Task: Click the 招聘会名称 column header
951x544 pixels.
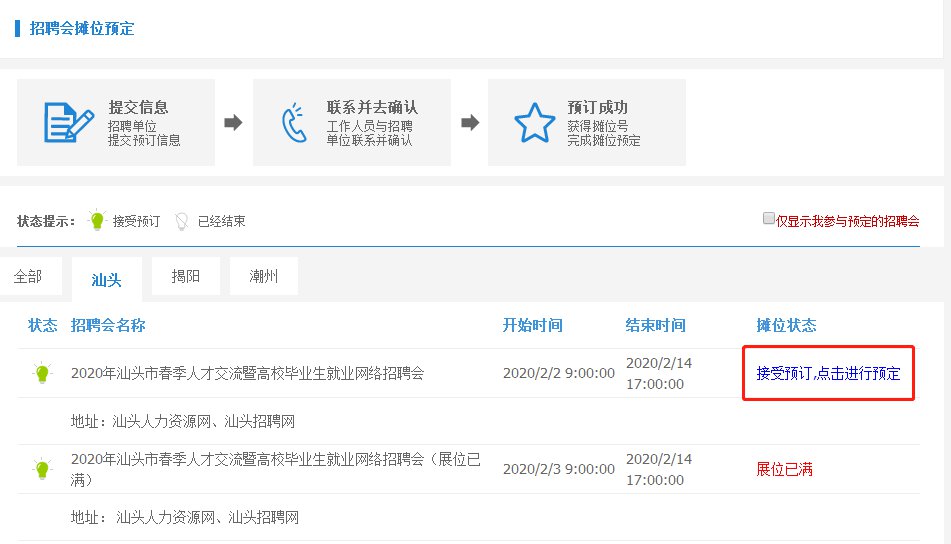Action: pos(108,325)
